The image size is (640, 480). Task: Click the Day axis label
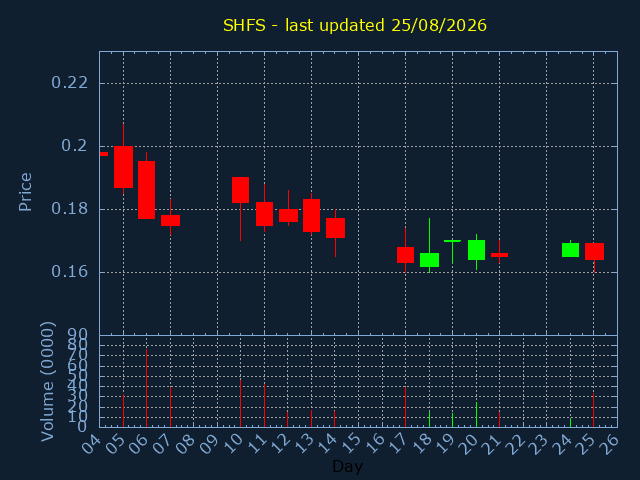click(x=347, y=466)
